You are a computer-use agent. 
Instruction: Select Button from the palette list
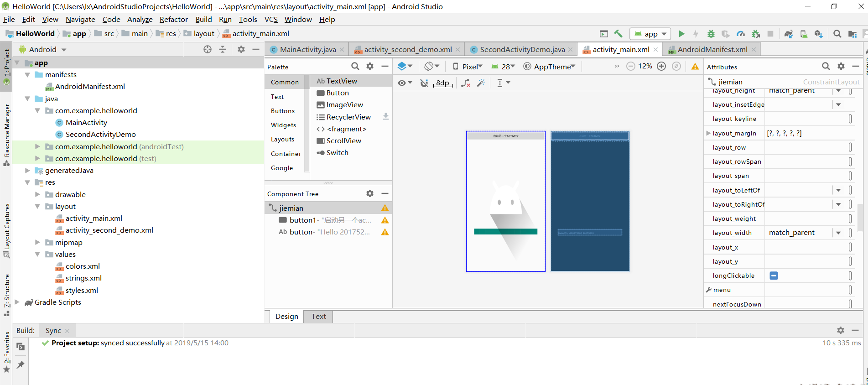[x=338, y=93]
